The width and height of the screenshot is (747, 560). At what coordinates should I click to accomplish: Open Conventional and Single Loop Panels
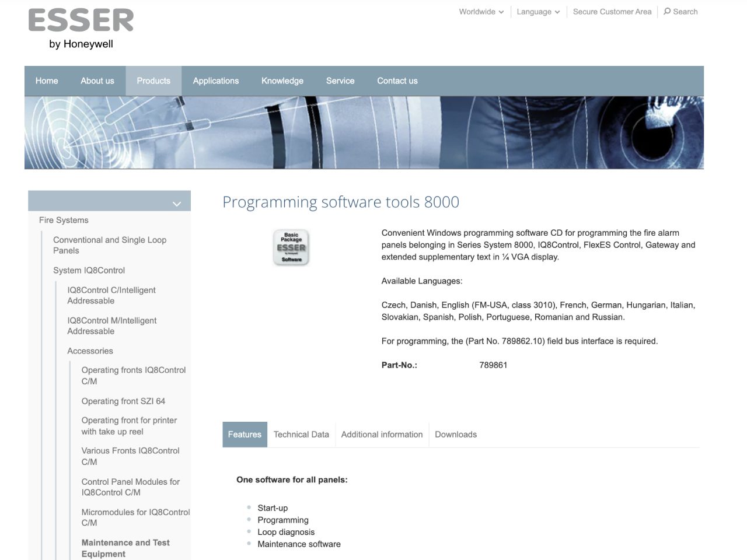coord(110,245)
